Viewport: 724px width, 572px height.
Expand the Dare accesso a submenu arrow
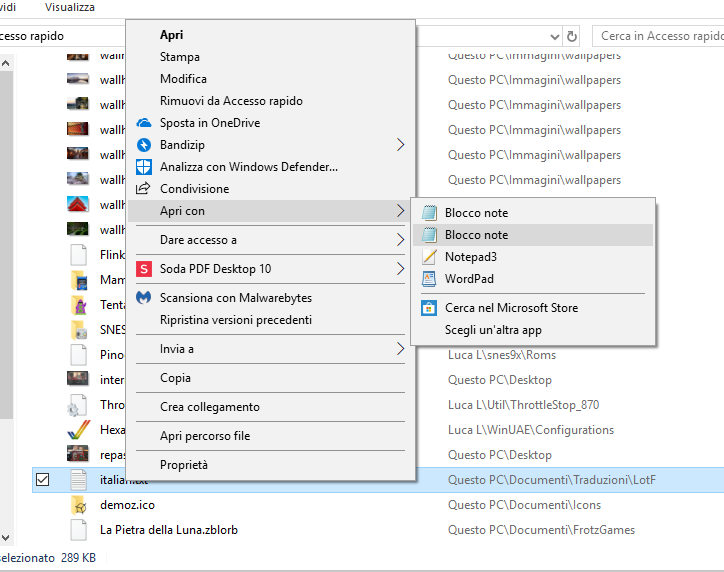[x=400, y=240]
